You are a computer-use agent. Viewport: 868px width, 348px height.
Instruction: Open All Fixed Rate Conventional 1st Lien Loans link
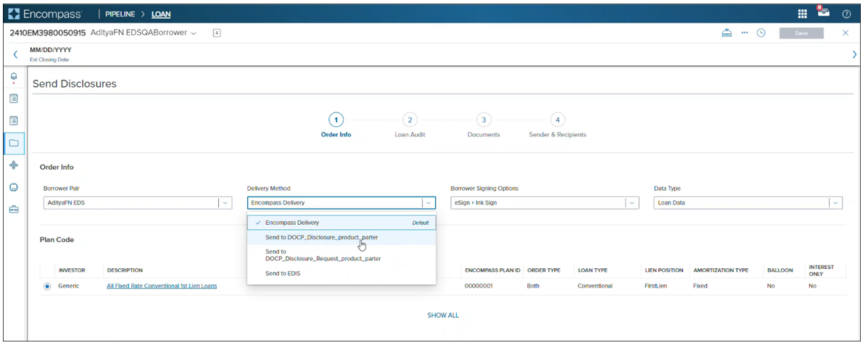click(162, 286)
